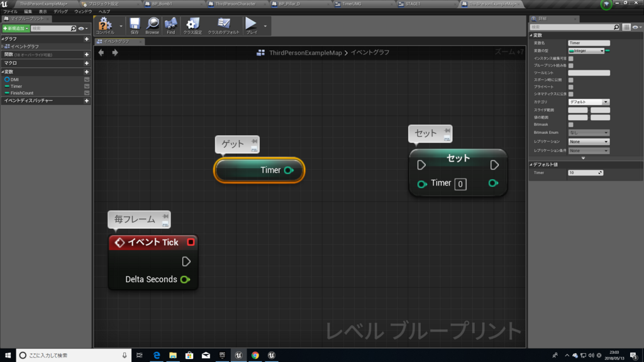Open My Blueprint view options eye dropdown
This screenshot has height=362, width=644.
coord(83,28)
